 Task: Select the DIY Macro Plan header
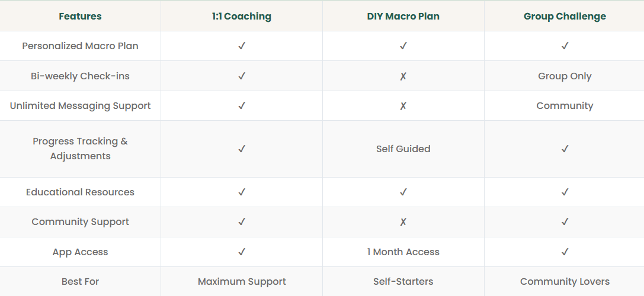403,17
